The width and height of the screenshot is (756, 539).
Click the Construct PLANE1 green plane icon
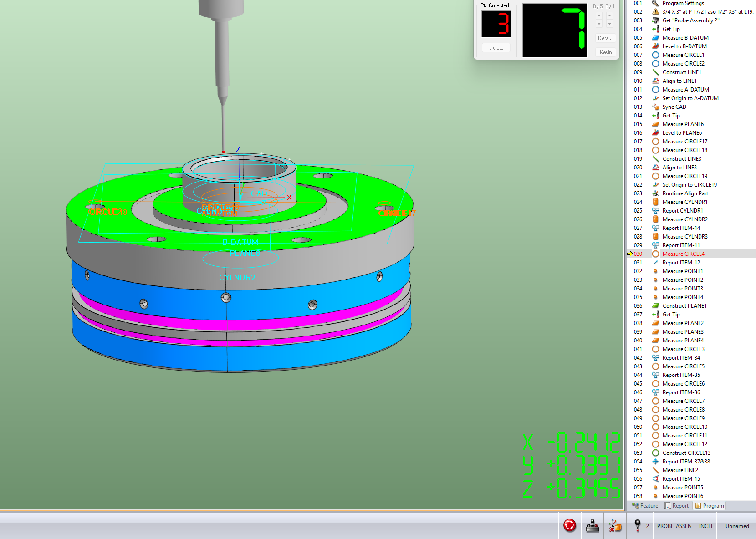tap(655, 306)
